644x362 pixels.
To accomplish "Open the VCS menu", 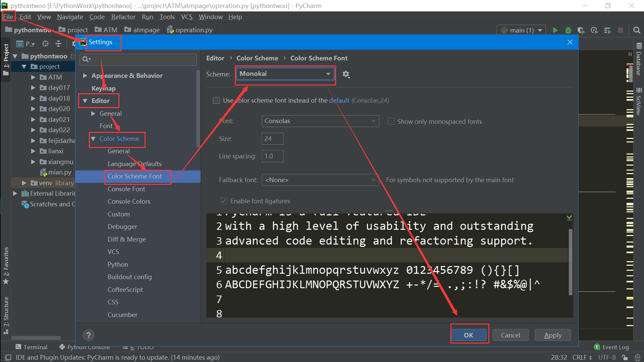I will [x=186, y=17].
